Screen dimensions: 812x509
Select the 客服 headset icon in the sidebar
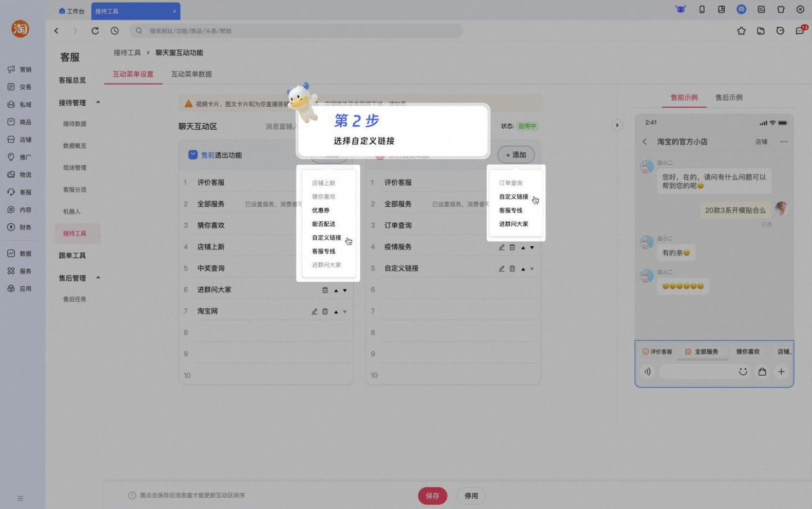[x=11, y=192]
